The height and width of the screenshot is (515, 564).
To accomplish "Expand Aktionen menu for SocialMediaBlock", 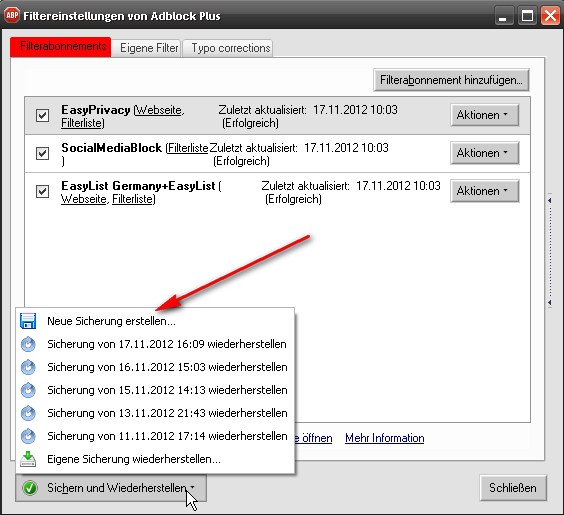I will click(485, 153).
